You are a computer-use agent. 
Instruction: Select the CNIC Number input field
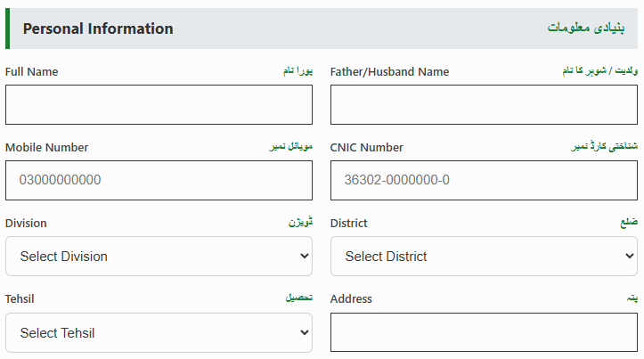pos(484,180)
